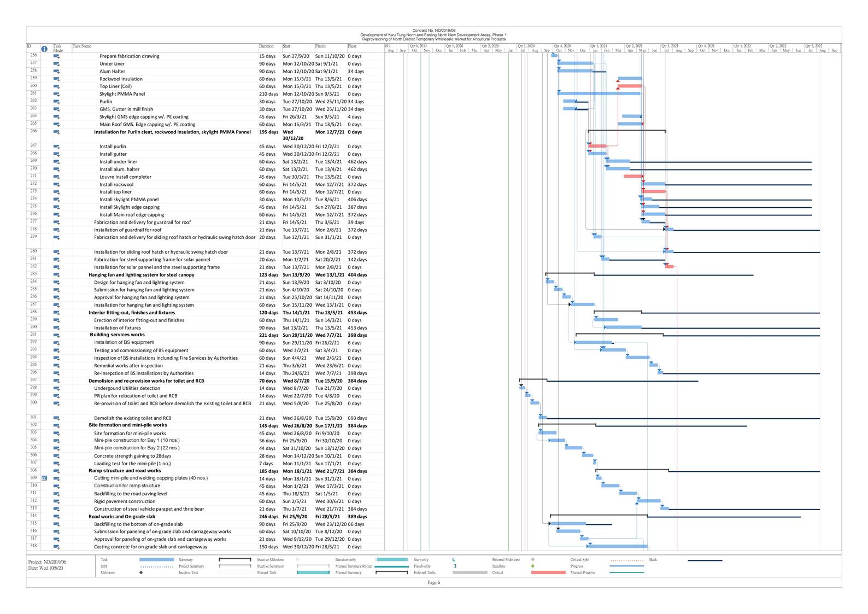This screenshot has height=614, width=868.
Task: Select summary task 'Road works and On-grade slab'
Action: pos(122,517)
